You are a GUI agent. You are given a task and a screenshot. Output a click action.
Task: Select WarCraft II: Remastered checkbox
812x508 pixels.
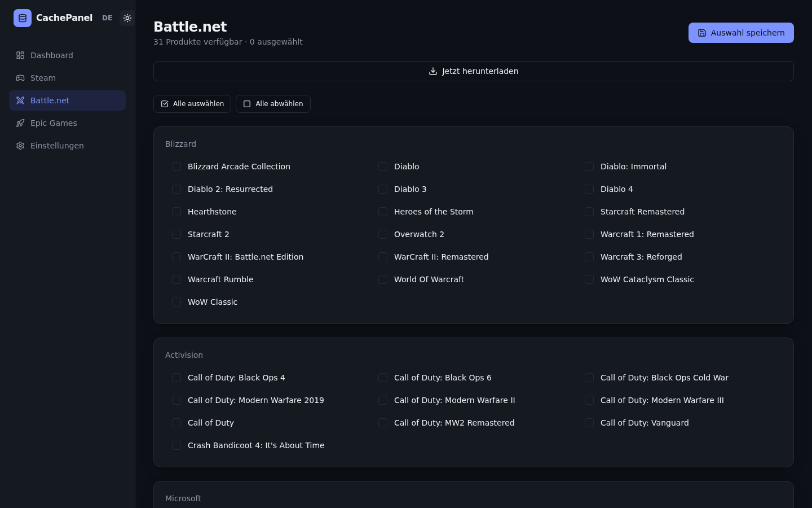pyautogui.click(x=383, y=257)
